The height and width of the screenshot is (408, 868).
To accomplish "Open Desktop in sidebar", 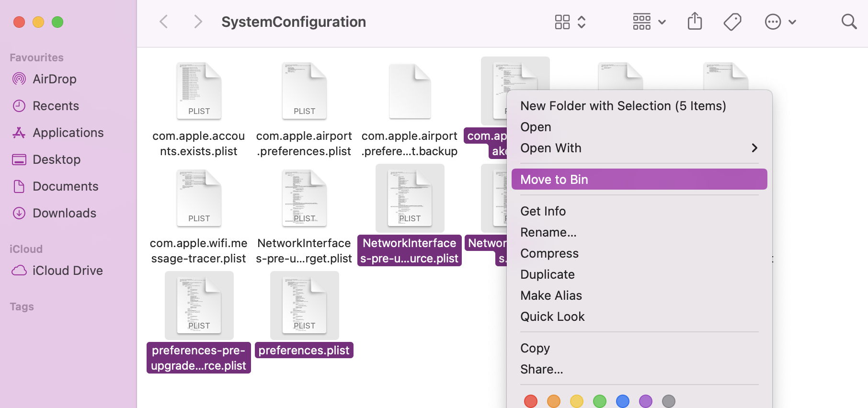I will 46,159.
